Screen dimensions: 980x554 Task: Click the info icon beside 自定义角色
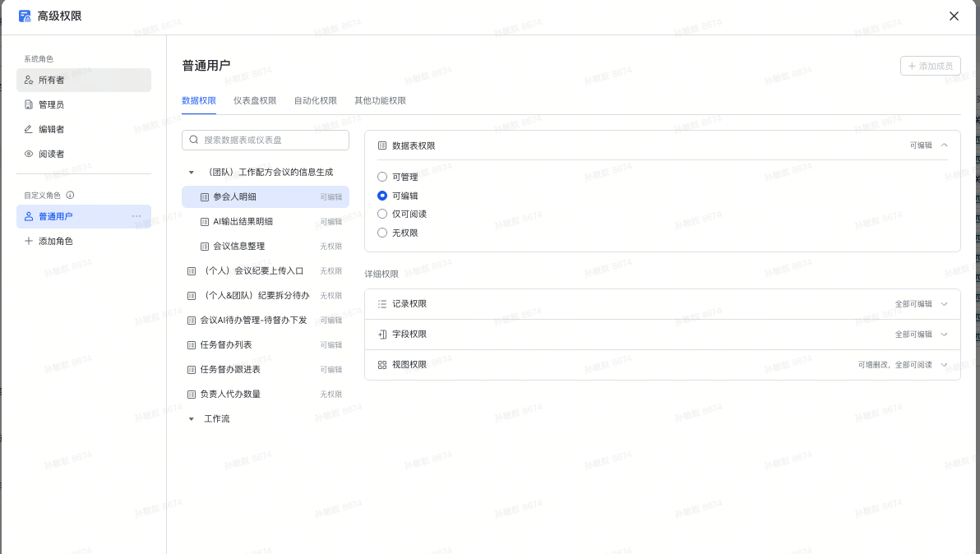click(70, 196)
